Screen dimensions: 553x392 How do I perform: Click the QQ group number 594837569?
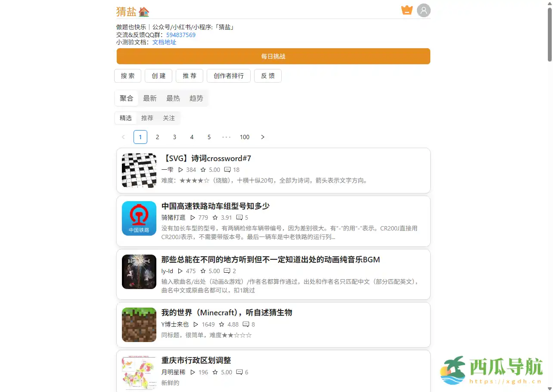tap(180, 35)
